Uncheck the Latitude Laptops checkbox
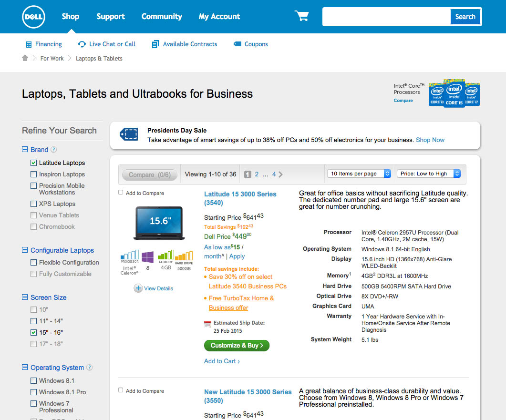Screen dimensions: 506x420 tap(33, 163)
